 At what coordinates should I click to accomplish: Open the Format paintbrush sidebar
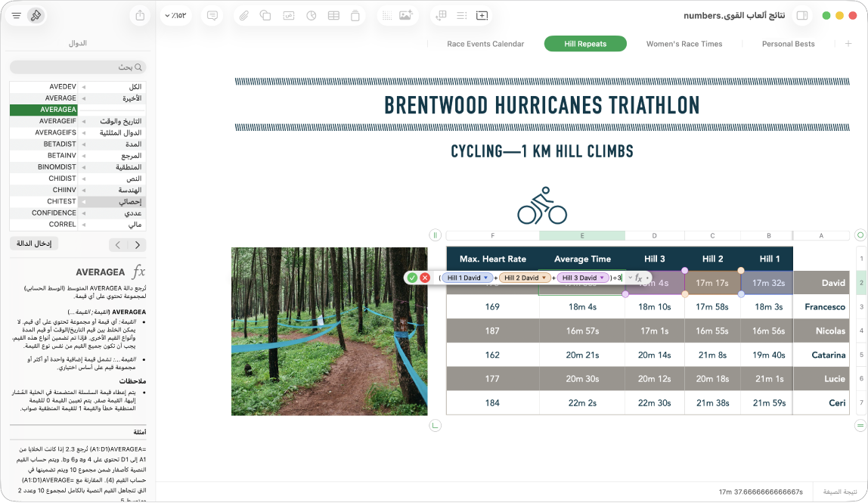pos(36,16)
